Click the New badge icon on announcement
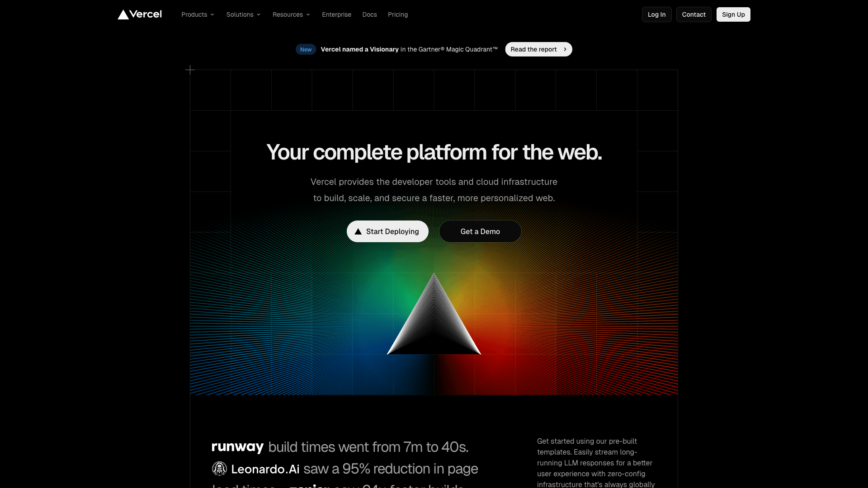The height and width of the screenshot is (488, 868). (306, 49)
